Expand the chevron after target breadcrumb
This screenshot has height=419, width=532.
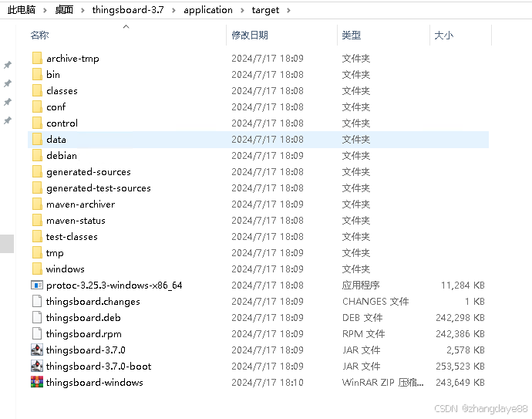[x=288, y=11]
